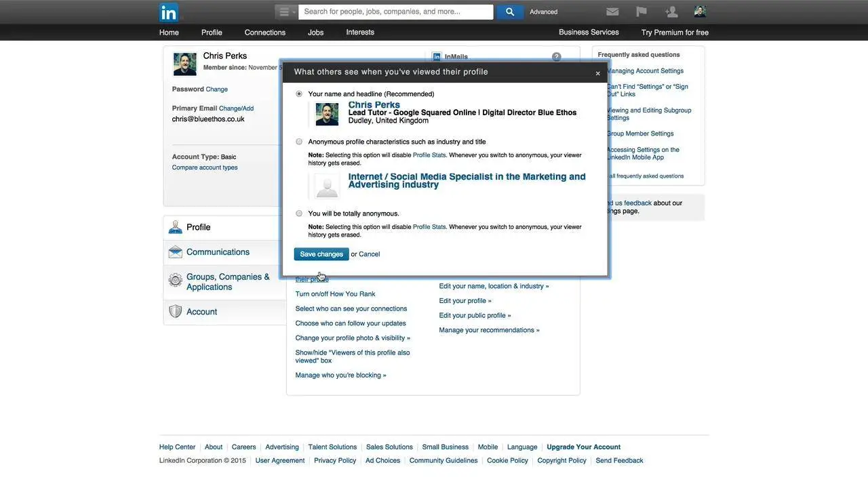This screenshot has width=868, height=488.
Task: Open Managing Account Settings FAQ
Action: tap(645, 71)
